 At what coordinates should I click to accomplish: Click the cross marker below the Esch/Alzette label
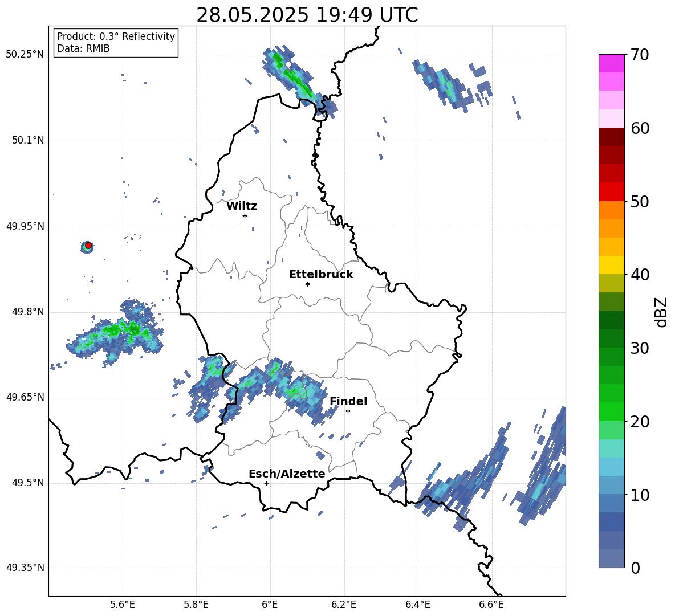(266, 483)
